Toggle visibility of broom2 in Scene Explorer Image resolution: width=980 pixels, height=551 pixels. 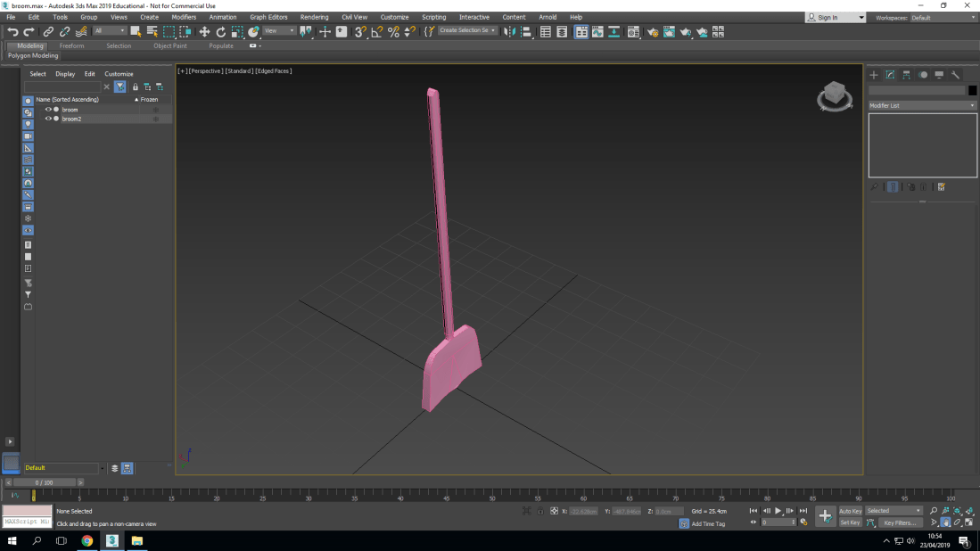[48, 119]
